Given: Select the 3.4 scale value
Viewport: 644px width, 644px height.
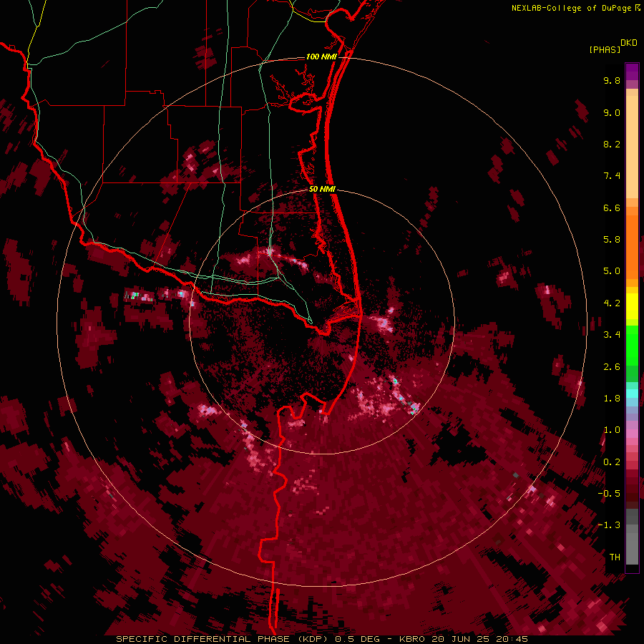Looking at the screenshot, I should 612,335.
